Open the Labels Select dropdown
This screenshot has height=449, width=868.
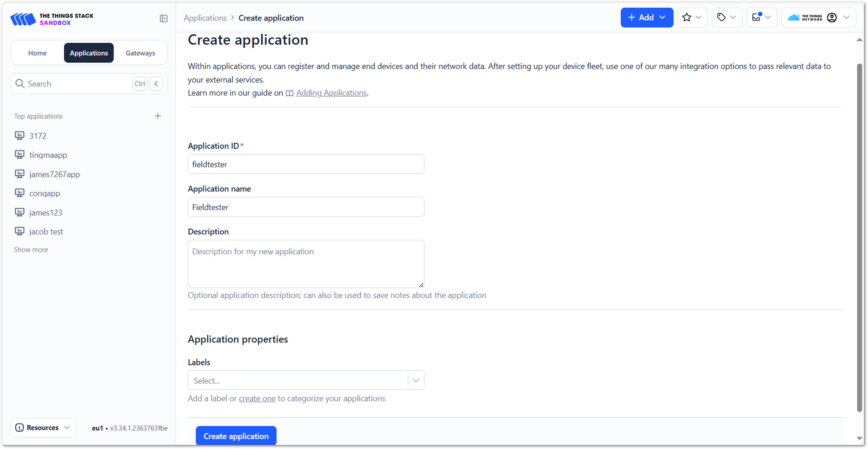[x=306, y=380]
